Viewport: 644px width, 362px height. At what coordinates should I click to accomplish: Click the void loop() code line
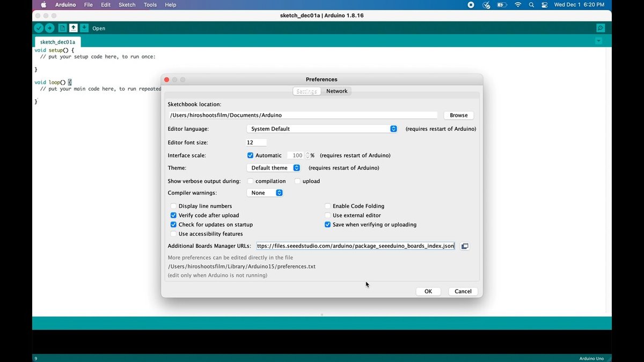pos(53,83)
